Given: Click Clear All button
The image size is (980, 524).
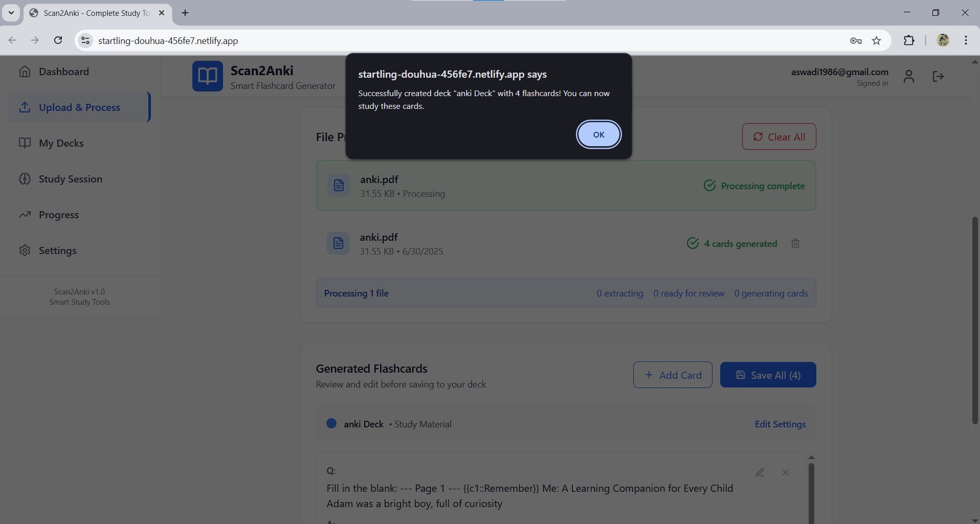Looking at the screenshot, I should point(779,136).
